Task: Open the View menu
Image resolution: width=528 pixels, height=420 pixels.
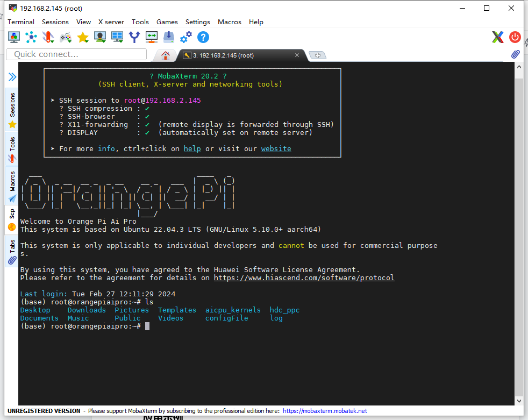Action: [x=83, y=22]
